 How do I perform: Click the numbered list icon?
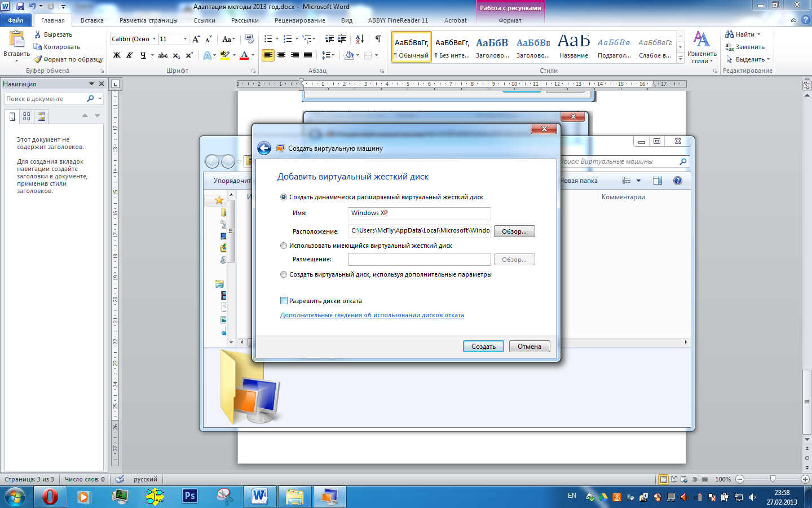pyautogui.click(x=287, y=39)
